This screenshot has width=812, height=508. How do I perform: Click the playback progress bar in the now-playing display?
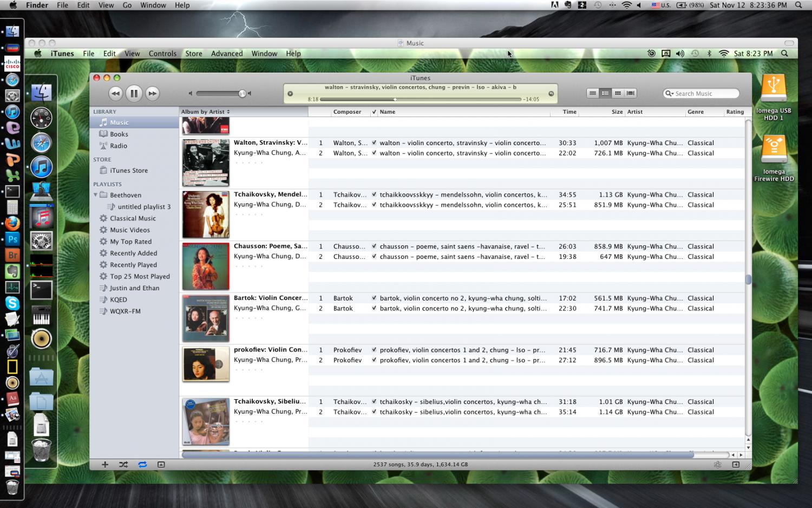click(x=421, y=99)
